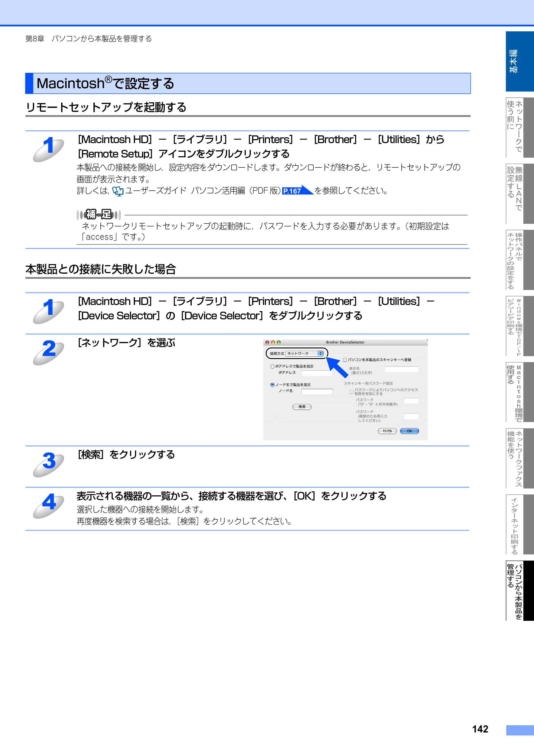Screen dimensions: 534x756
Task: Click the heading リモートセットアップを起動する
Action: (x=106, y=107)
